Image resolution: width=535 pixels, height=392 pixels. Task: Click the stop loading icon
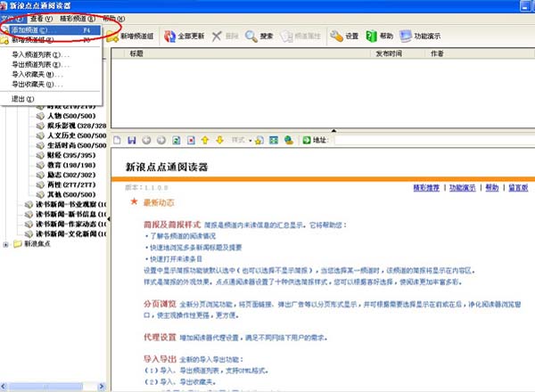pyautogui.click(x=191, y=140)
